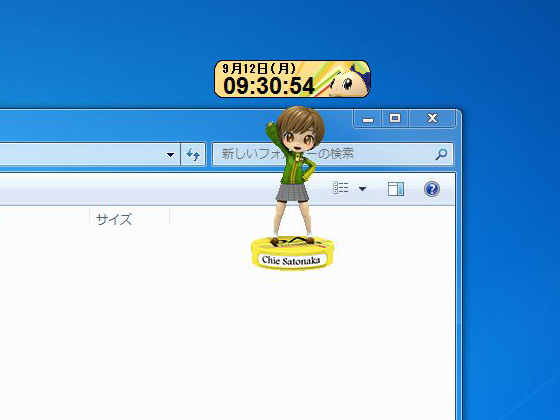Viewport: 560px width, 420px height.
Task: Click the 新しいフォルダーの検索 search field
Action: (x=333, y=154)
